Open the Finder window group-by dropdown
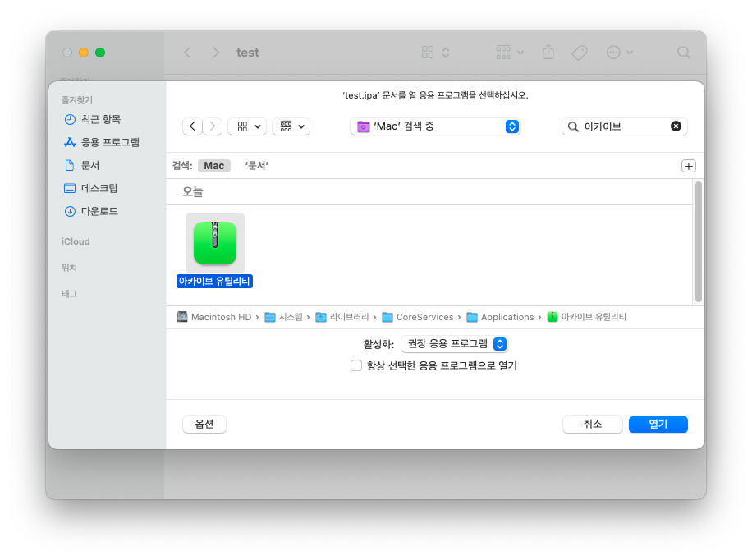Viewport: 752px width, 560px height. [x=510, y=53]
